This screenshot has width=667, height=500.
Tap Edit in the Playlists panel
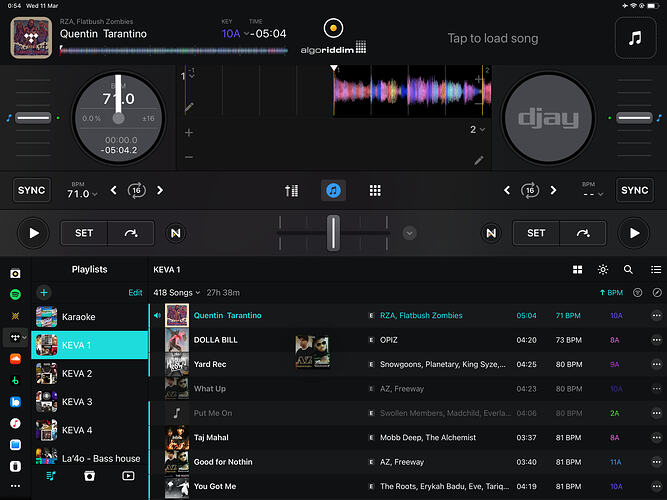pyautogui.click(x=135, y=292)
